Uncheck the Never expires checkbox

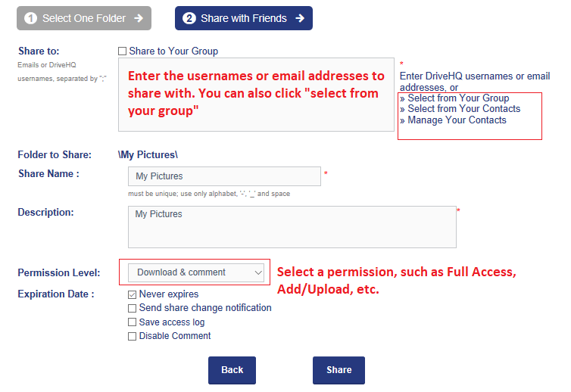coord(133,294)
